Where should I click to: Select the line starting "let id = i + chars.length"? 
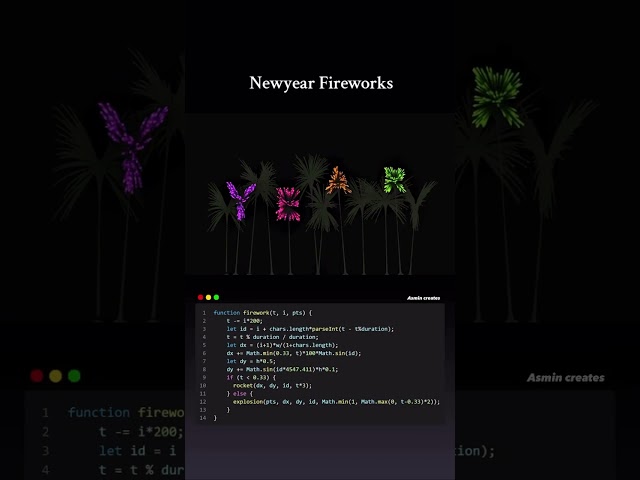pos(310,329)
